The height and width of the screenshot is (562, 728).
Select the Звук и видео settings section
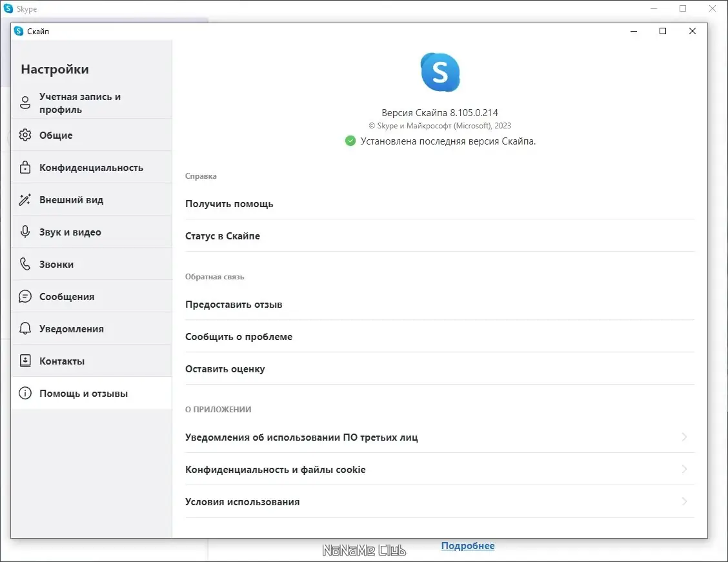click(92, 232)
